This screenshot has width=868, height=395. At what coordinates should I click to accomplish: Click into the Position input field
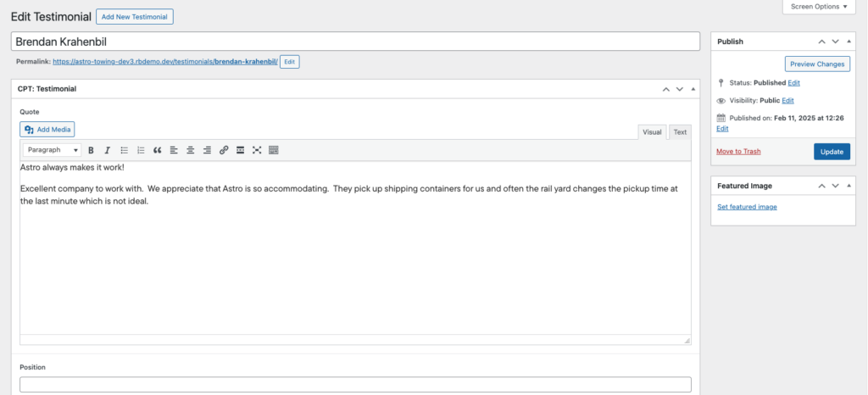355,385
